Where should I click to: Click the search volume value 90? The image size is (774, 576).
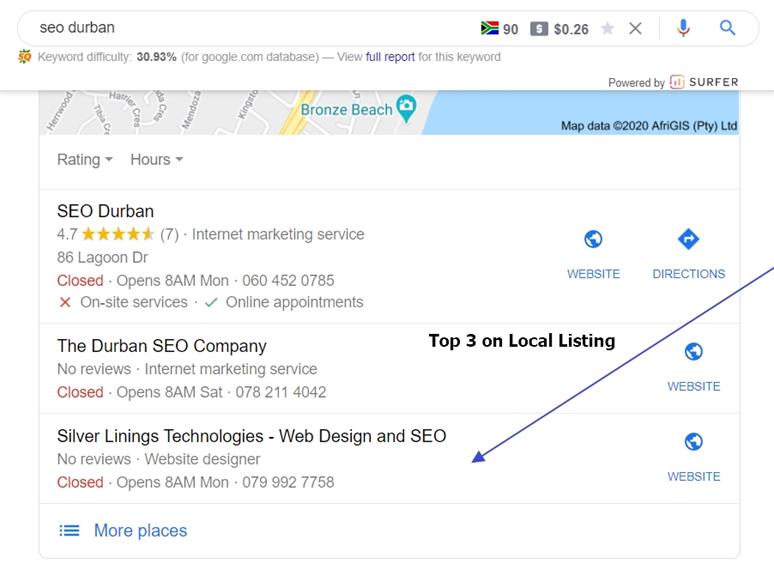[x=510, y=29]
